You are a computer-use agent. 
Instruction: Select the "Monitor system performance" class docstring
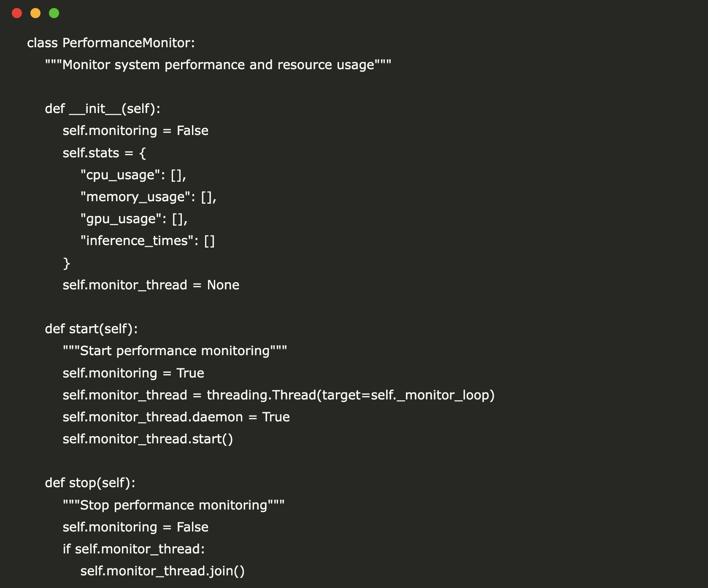pyautogui.click(x=218, y=65)
